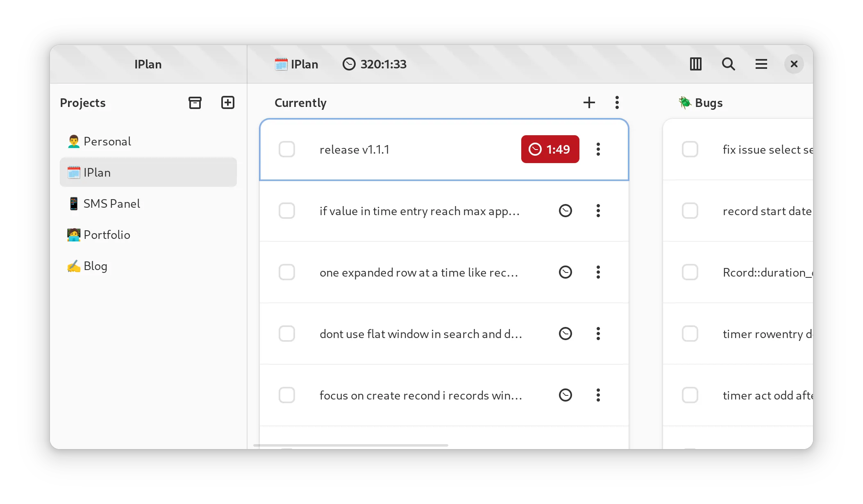Open options for 'release v1.1.1' task
This screenshot has width=863, height=504.
pos(598,149)
